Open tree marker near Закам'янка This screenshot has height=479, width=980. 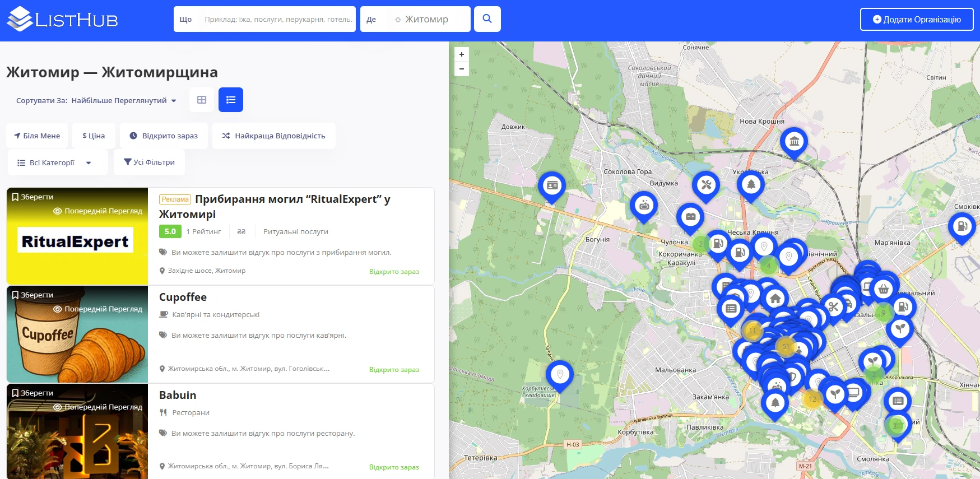tap(775, 402)
